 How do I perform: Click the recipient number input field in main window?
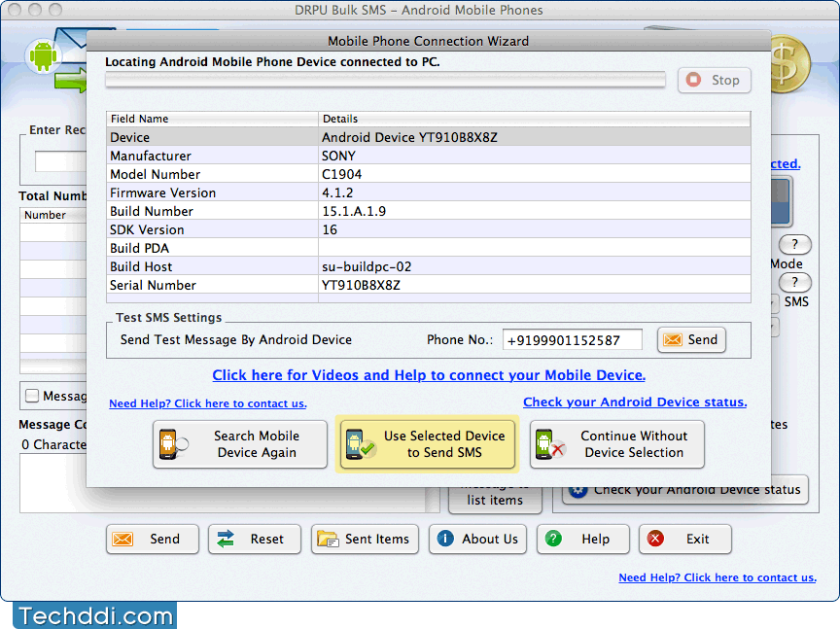[x=60, y=161]
